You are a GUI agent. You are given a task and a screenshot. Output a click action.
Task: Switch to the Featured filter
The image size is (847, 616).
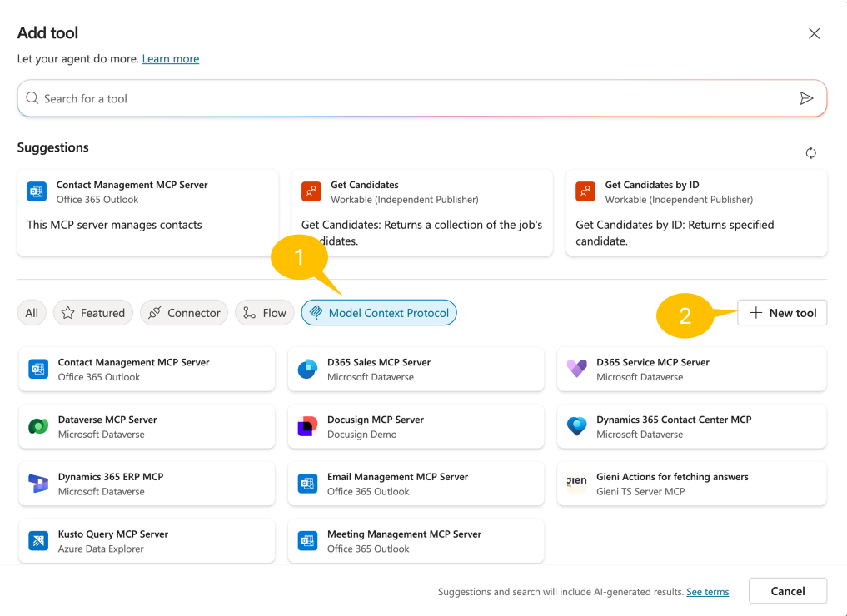(x=93, y=313)
